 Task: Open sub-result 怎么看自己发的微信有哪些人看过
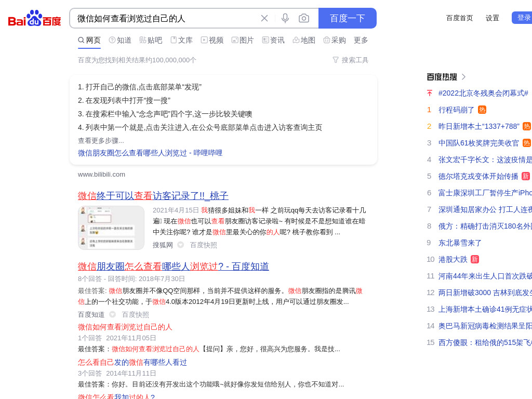pyautogui.click(x=132, y=362)
